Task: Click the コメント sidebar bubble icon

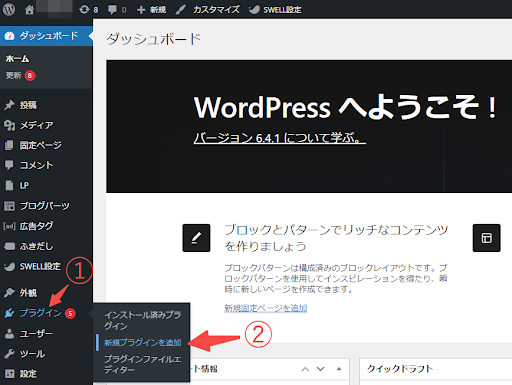Action: pyautogui.click(x=9, y=165)
